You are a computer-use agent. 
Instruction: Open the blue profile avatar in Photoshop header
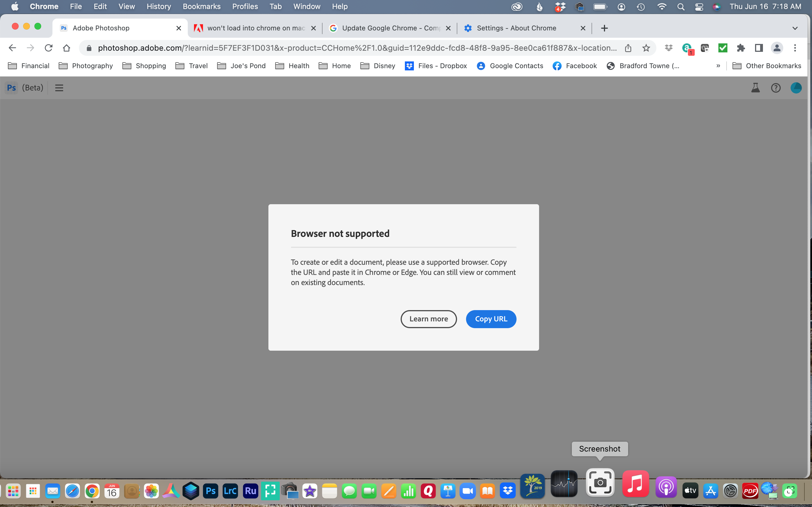tap(796, 88)
